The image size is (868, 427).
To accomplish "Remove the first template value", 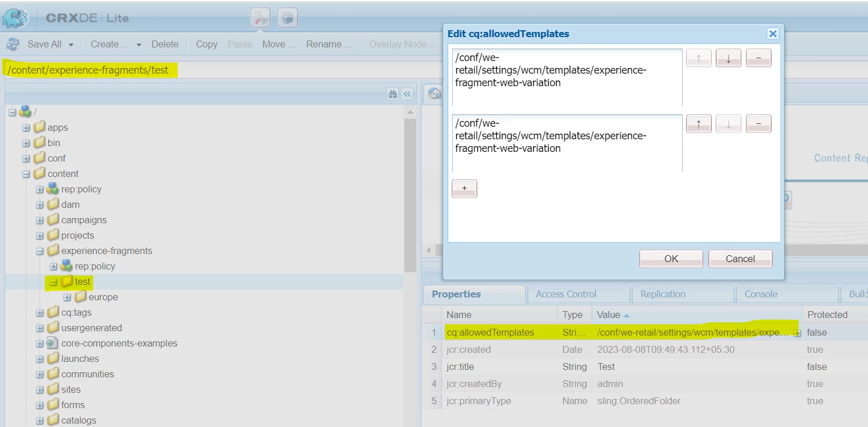I will pos(759,58).
